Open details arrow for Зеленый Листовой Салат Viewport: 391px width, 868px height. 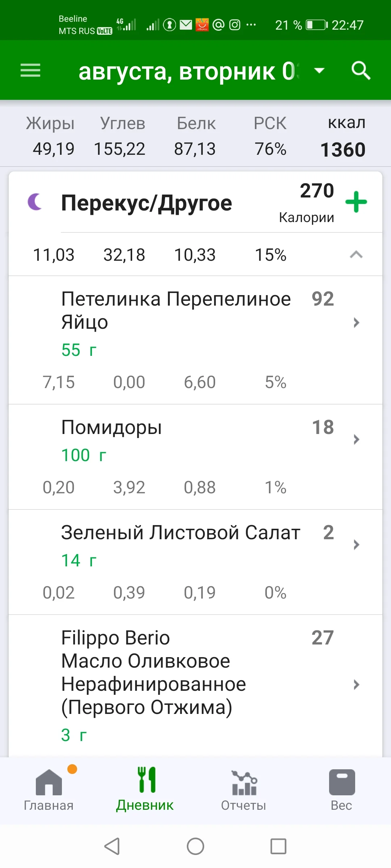356,545
